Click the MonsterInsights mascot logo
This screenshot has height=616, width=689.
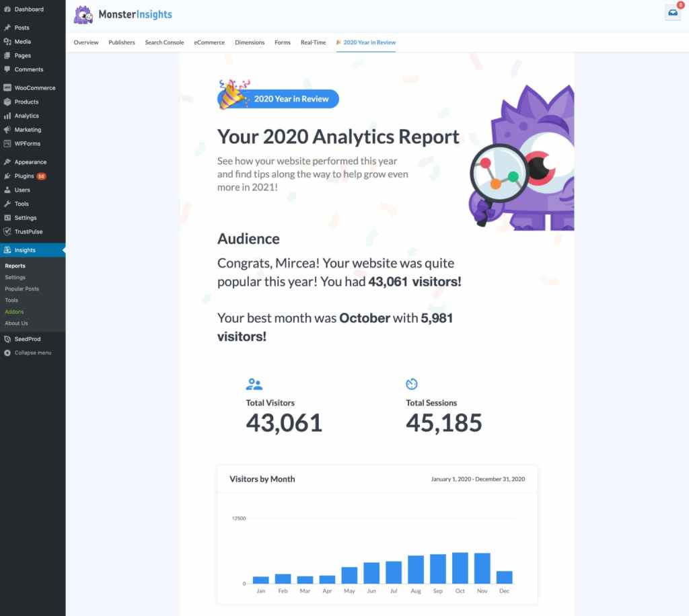click(x=83, y=14)
